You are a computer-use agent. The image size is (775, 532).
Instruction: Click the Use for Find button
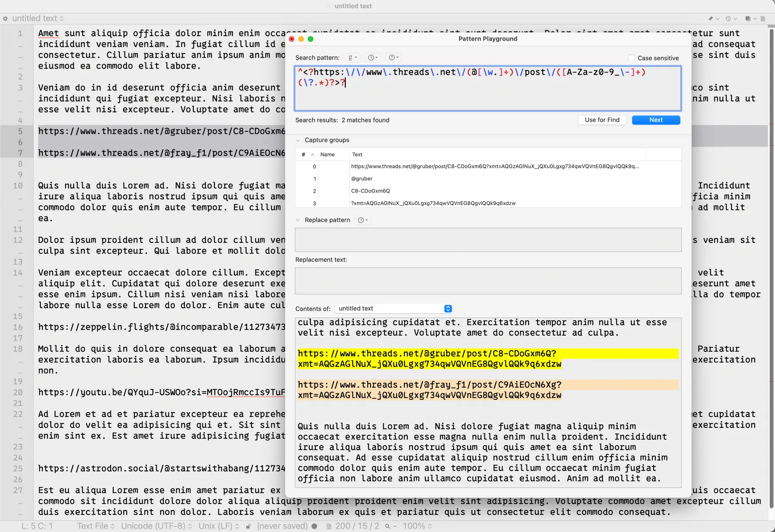(602, 120)
